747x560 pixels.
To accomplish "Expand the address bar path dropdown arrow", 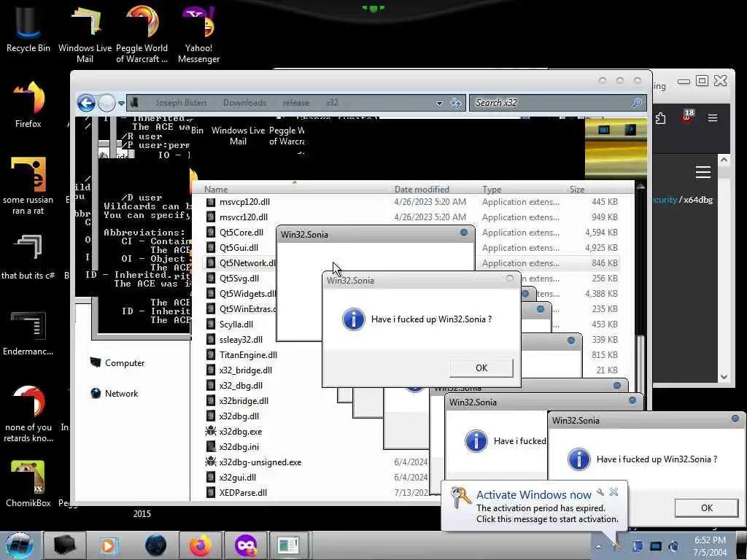I will point(439,103).
